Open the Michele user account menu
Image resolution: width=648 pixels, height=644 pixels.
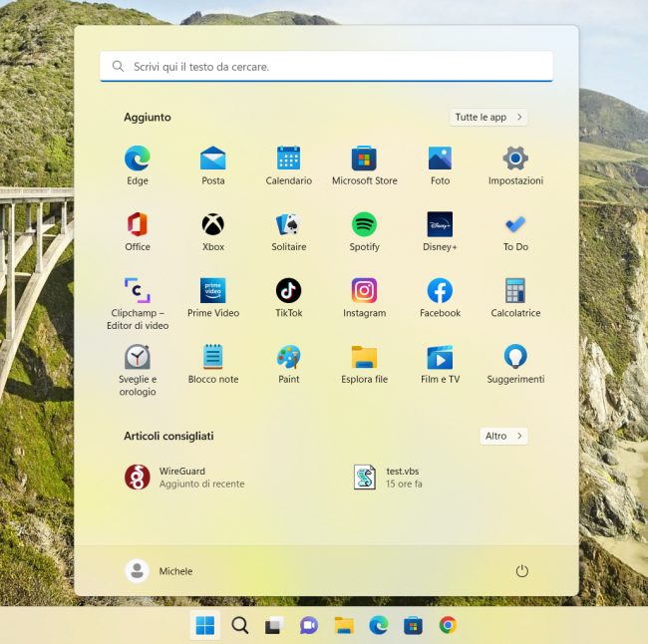coord(159,571)
